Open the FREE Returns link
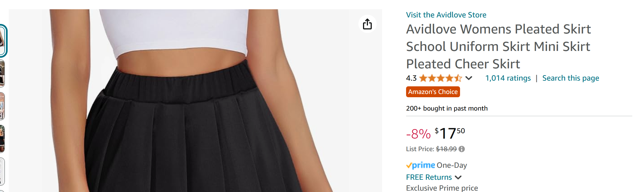The height and width of the screenshot is (192, 644). click(x=429, y=177)
